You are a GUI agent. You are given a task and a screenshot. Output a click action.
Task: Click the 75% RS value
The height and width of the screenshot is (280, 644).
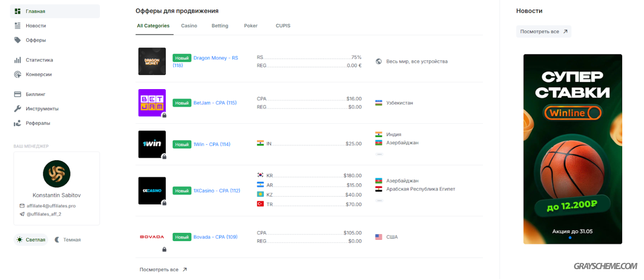[x=357, y=57]
